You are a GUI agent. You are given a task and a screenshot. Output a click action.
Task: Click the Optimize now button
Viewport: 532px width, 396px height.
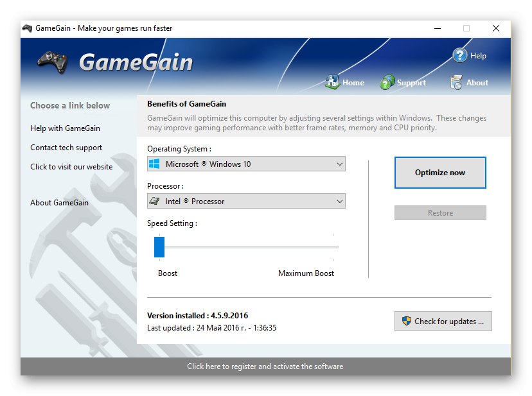coord(440,173)
